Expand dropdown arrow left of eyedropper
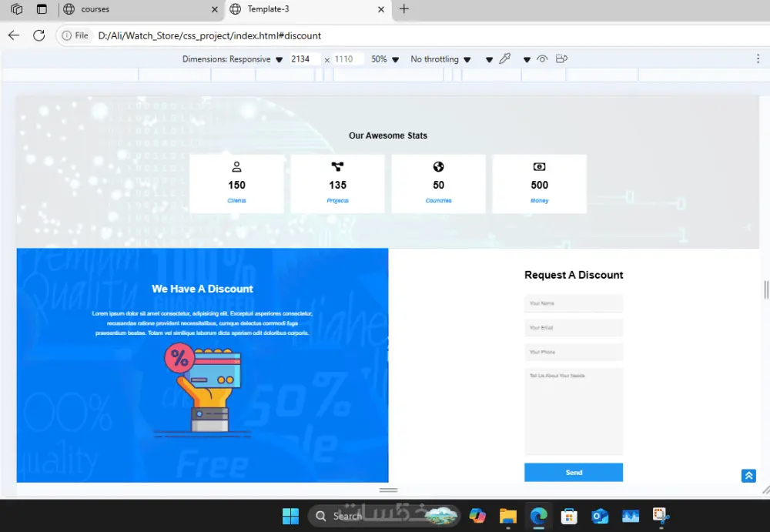770x532 pixels. point(489,59)
